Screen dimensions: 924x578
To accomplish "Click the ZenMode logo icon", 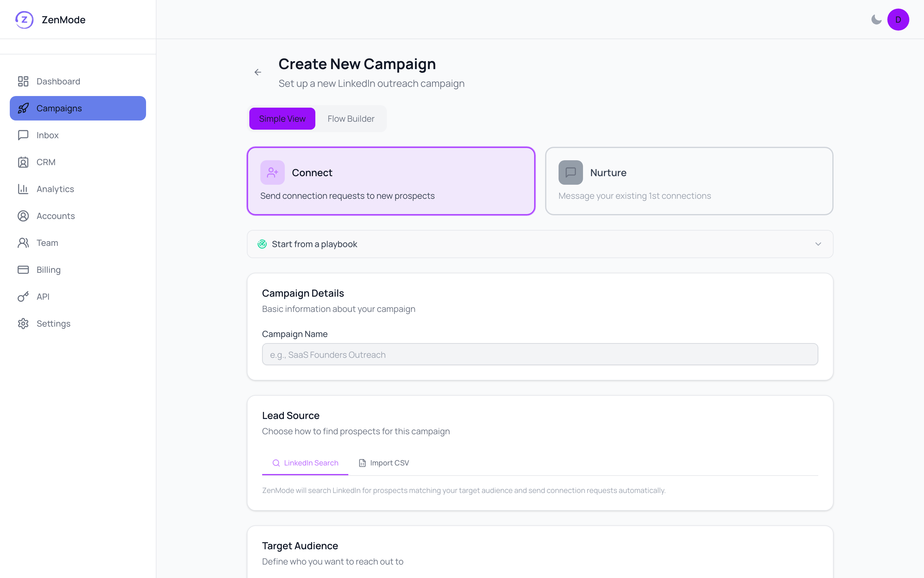I will pos(24,20).
